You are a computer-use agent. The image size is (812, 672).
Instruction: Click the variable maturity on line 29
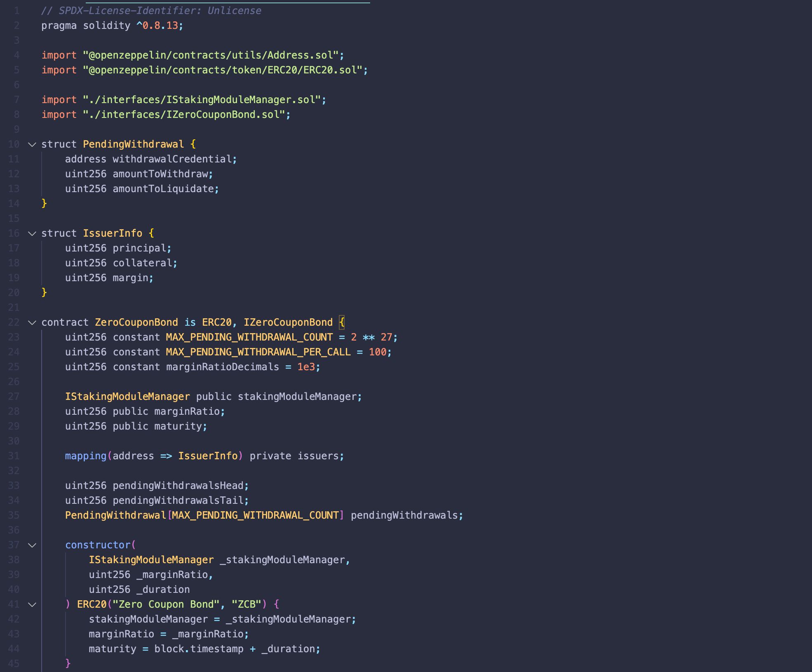pyautogui.click(x=178, y=426)
